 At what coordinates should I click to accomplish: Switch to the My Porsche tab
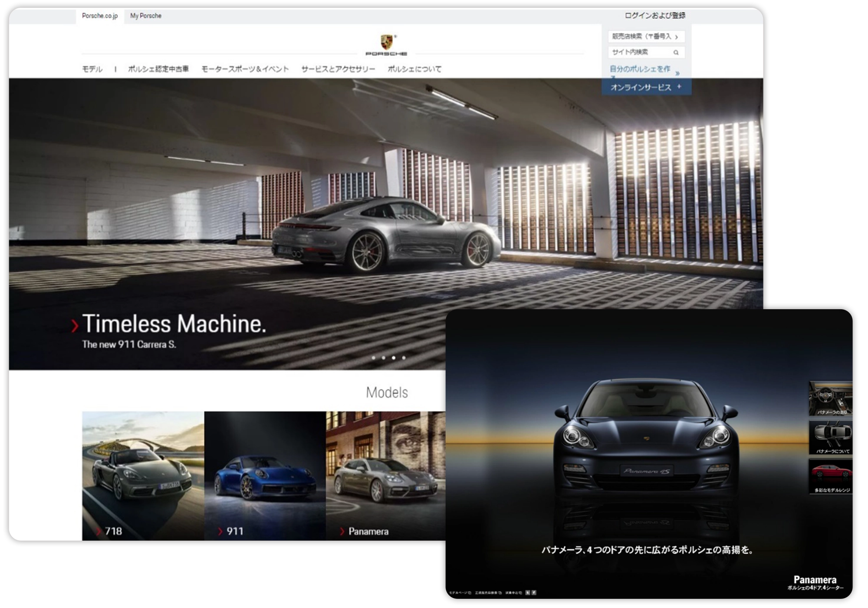pos(146,16)
